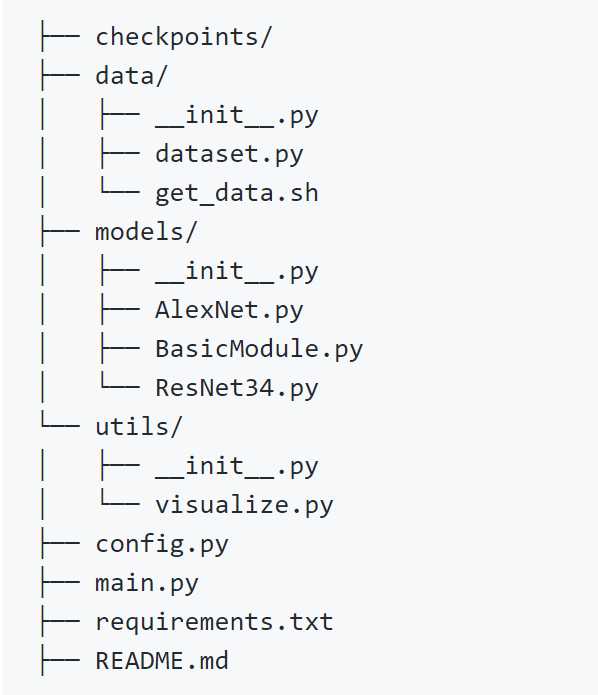Open README.md file entry

(x=162, y=661)
